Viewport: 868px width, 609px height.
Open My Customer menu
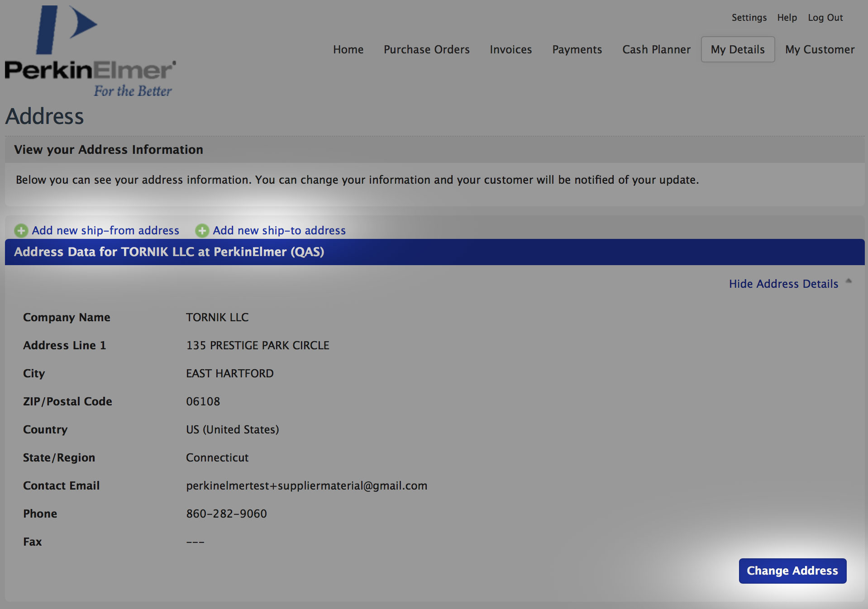point(820,49)
